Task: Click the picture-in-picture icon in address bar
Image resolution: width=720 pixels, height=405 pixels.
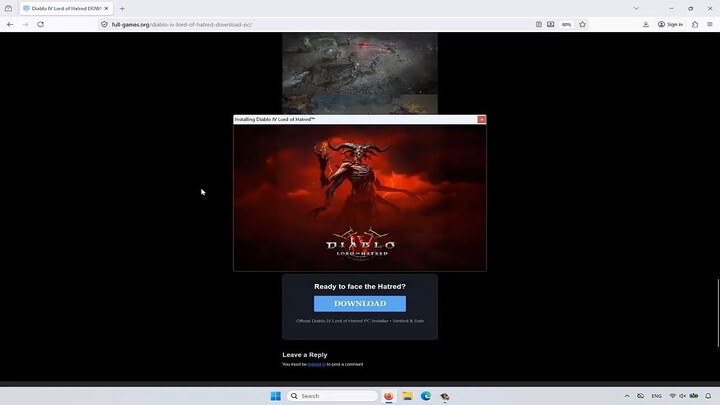Action: pos(551,24)
